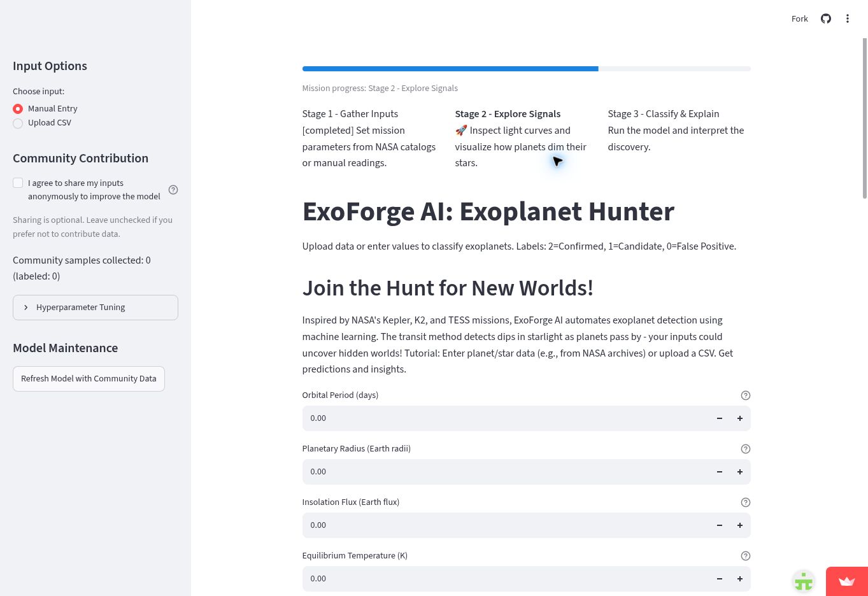Viewport: 868px width, 596px height.
Task: Click the Planetary Radius input field
Action: [x=506, y=472]
